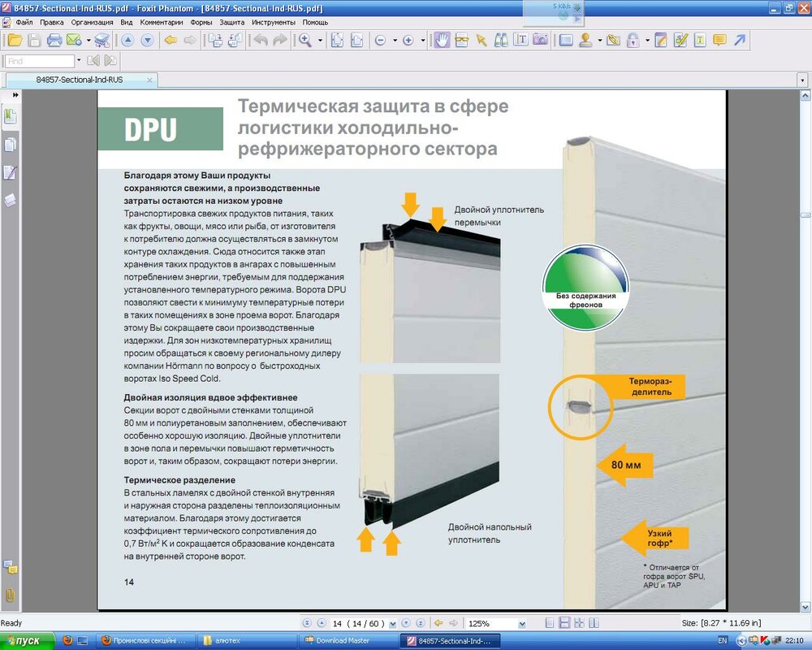Open the page number dropdown in status bar
Image resolution: width=812 pixels, height=650 pixels.
tap(392, 623)
